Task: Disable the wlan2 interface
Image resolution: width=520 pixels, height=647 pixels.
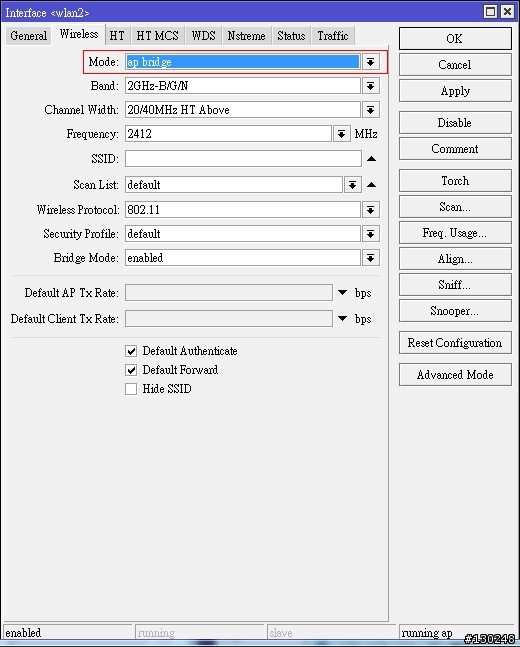Action: [455, 123]
